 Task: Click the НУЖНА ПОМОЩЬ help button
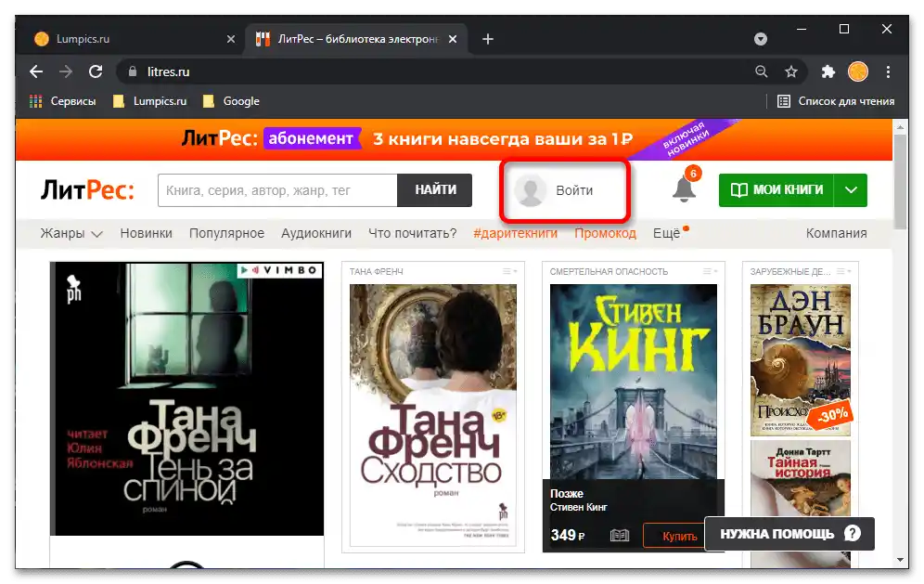789,534
